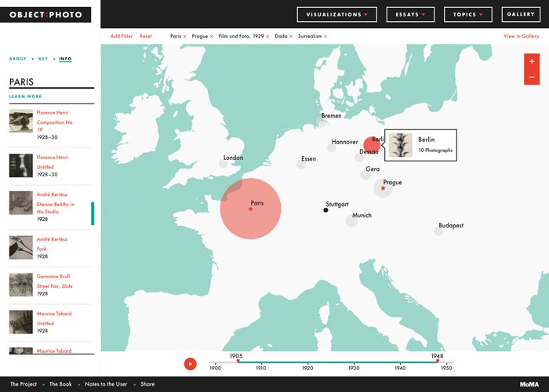This screenshot has width=549, height=392.
Task: Remove the Dada filter tag
Action: point(291,36)
